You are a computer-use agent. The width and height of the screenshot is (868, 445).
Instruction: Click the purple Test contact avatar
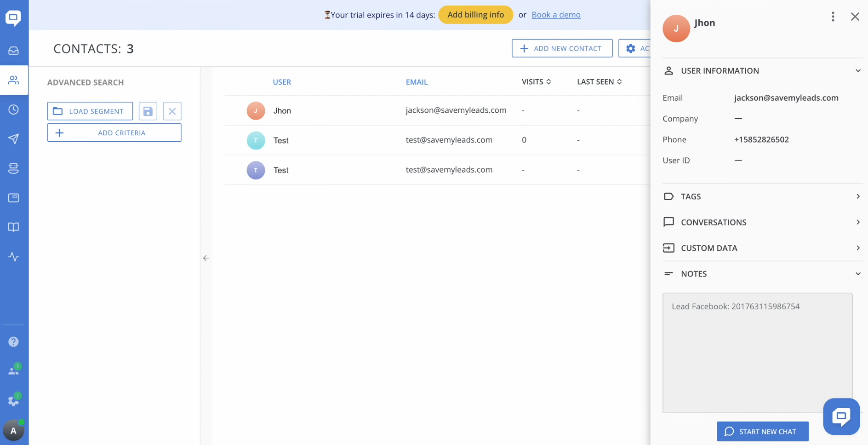click(256, 170)
